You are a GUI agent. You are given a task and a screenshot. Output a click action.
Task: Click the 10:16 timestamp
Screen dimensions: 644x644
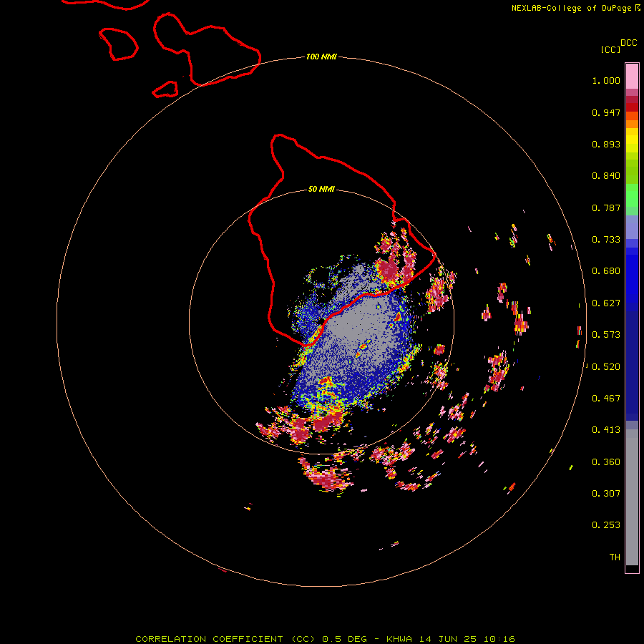499,639
